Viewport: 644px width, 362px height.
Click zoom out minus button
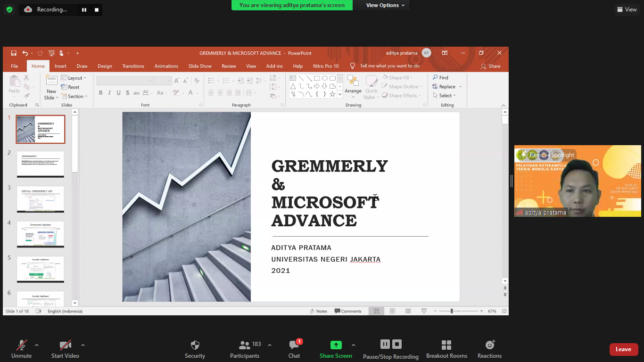click(x=435, y=311)
